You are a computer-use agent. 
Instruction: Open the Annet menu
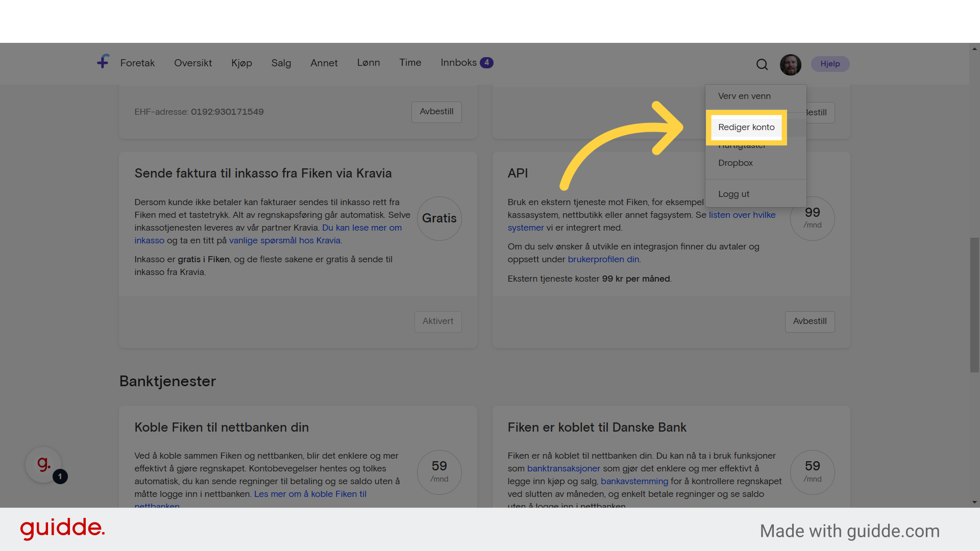(x=324, y=63)
